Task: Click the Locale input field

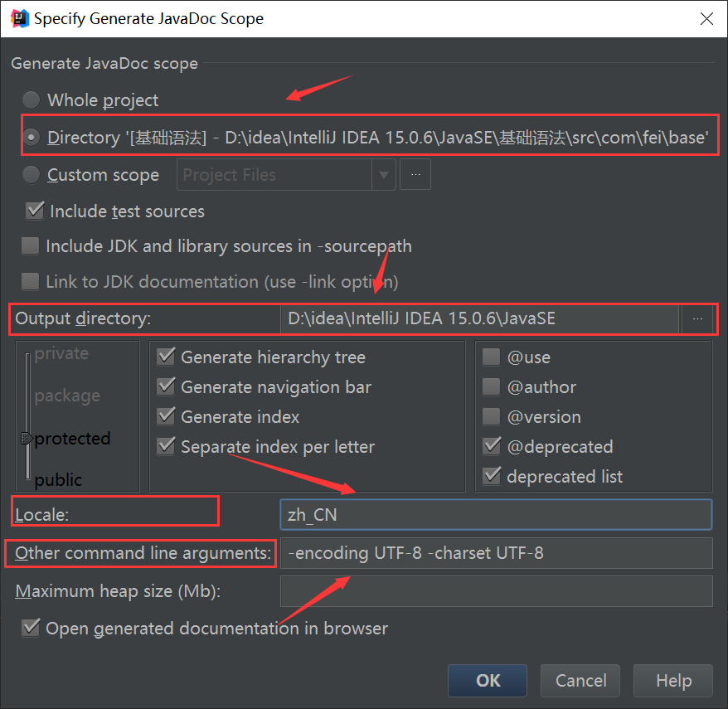Action: click(496, 514)
